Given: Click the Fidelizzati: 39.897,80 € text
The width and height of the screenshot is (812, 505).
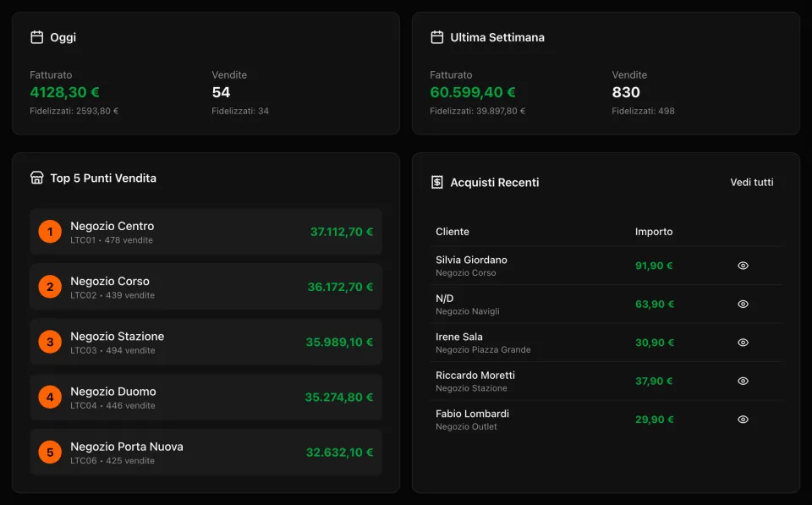Looking at the screenshot, I should point(477,111).
